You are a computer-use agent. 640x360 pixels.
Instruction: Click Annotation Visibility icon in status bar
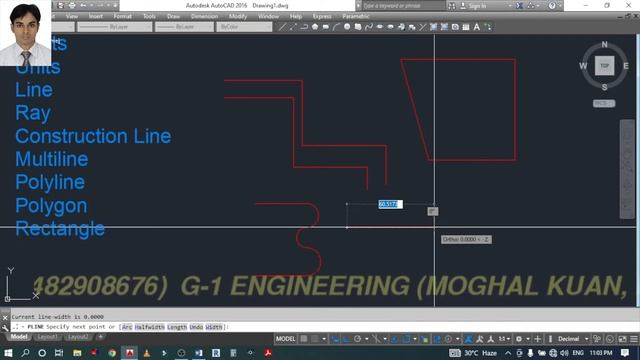pos(469,339)
